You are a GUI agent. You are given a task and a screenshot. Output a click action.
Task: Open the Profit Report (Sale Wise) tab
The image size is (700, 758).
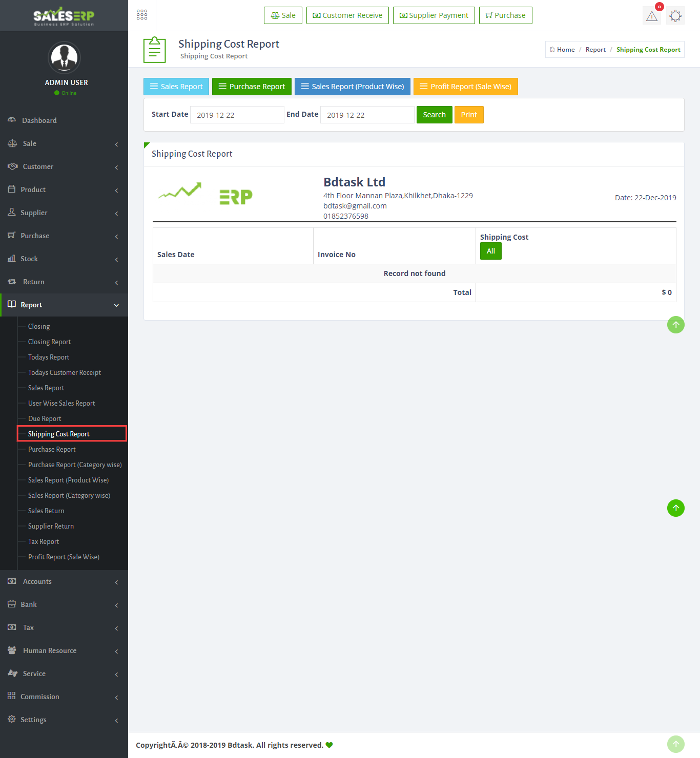[465, 87]
